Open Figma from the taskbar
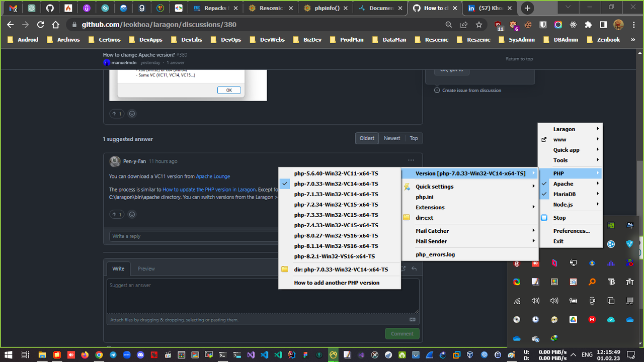The width and height of the screenshot is (644, 362). tap(305, 354)
